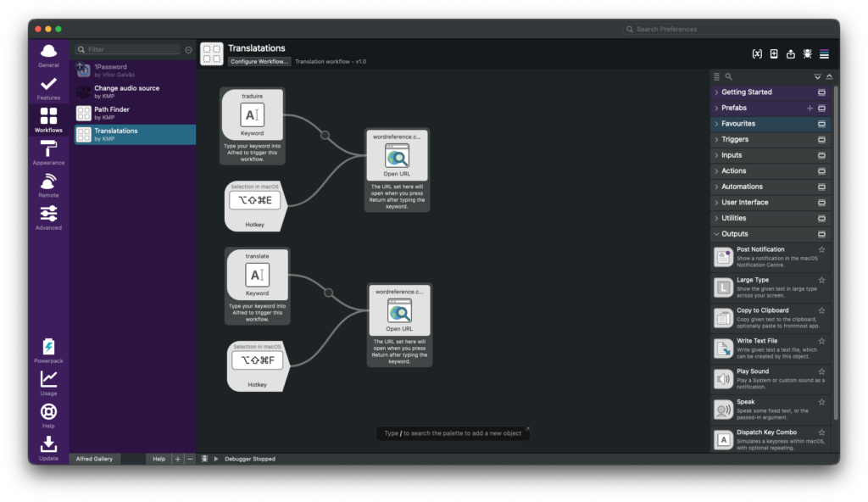Click the add-to-workflow plus document icon
This screenshot has width=868, height=502.
tap(774, 53)
